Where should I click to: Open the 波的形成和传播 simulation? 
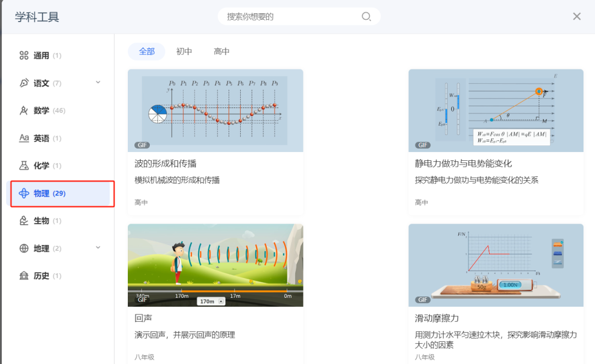click(215, 110)
